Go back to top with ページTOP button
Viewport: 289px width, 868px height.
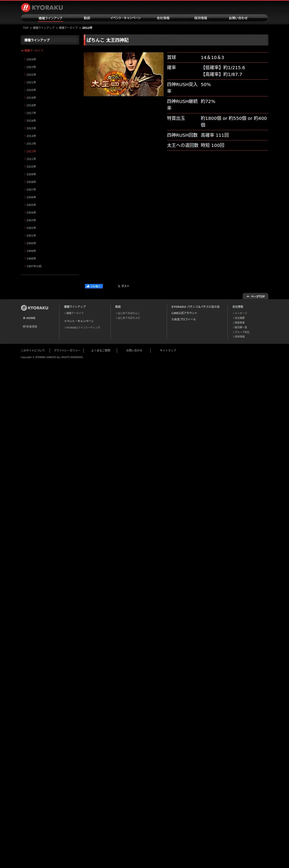[x=255, y=296]
